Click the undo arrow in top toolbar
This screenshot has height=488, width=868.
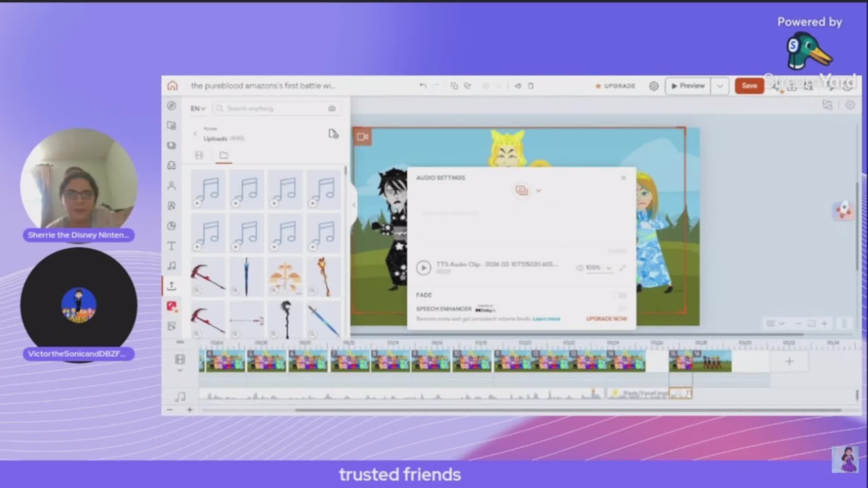coord(423,86)
